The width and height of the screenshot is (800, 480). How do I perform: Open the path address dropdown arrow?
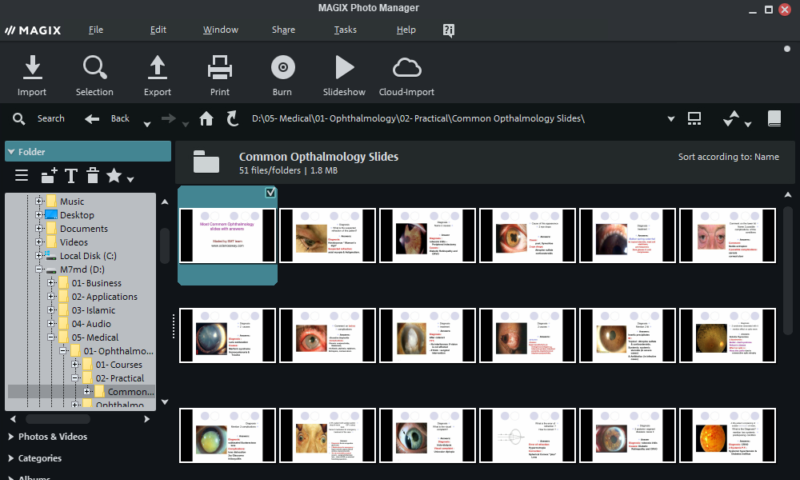[671, 119]
